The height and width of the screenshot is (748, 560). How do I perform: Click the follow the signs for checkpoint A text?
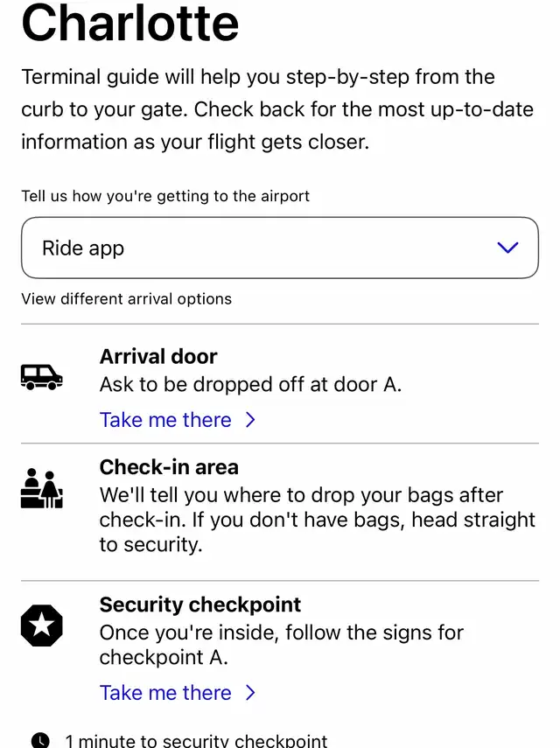point(282,645)
